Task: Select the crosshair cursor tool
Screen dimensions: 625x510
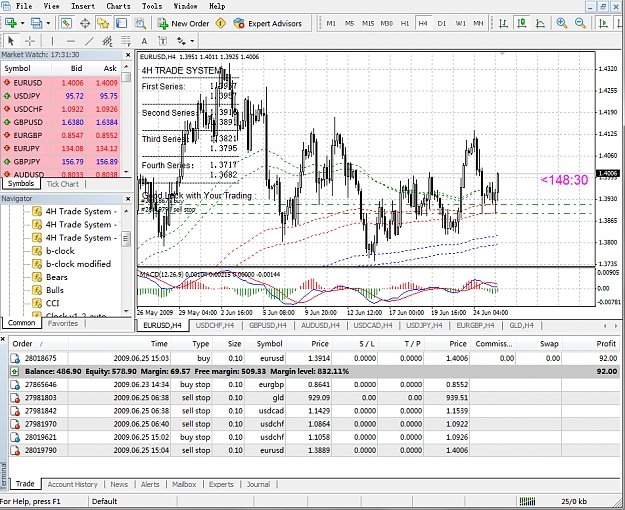Action: click(30, 41)
